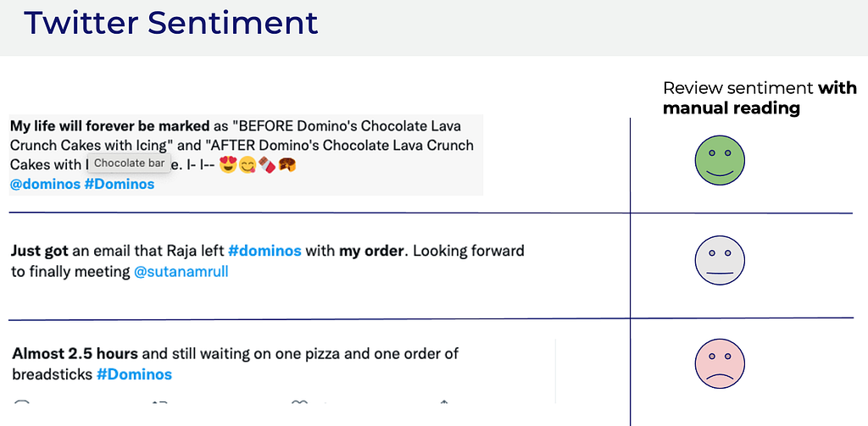Click the gray neutral face sentiment icon

(x=720, y=261)
